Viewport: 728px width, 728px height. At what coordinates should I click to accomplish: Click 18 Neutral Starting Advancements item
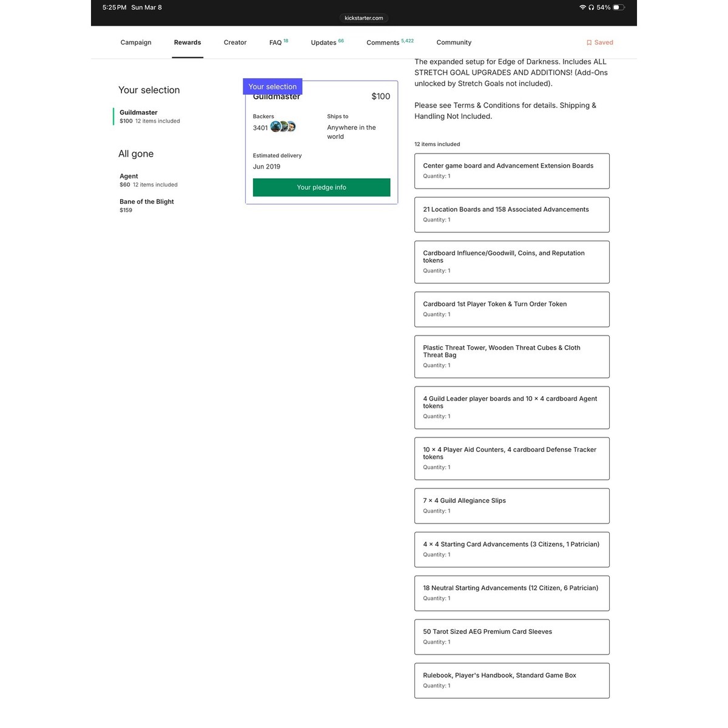[512, 593]
